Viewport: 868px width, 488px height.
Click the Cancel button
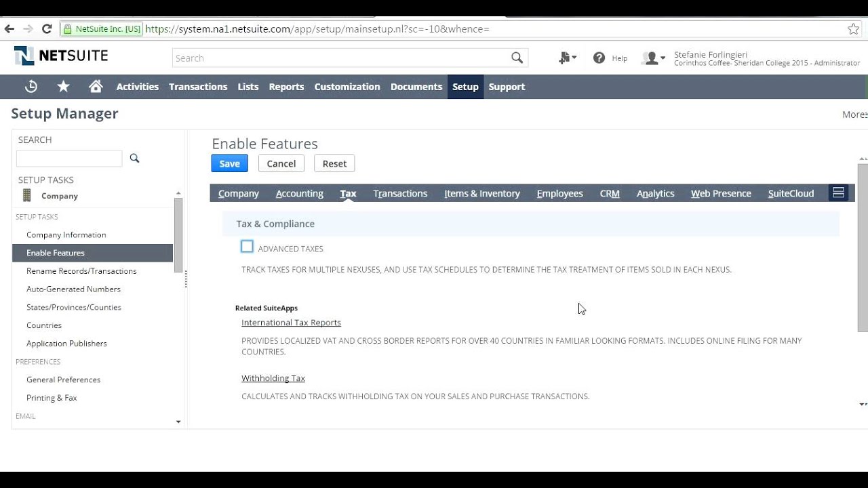pos(281,163)
